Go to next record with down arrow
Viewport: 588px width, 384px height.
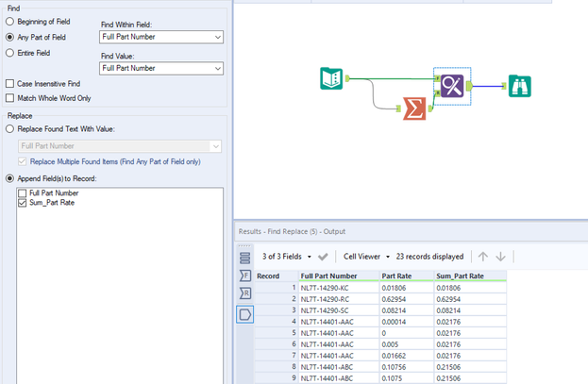coord(500,257)
